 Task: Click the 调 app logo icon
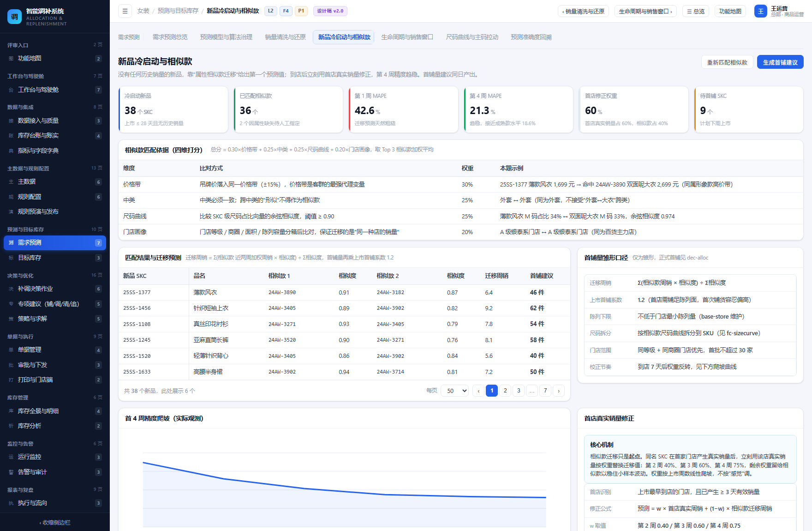pos(14,17)
